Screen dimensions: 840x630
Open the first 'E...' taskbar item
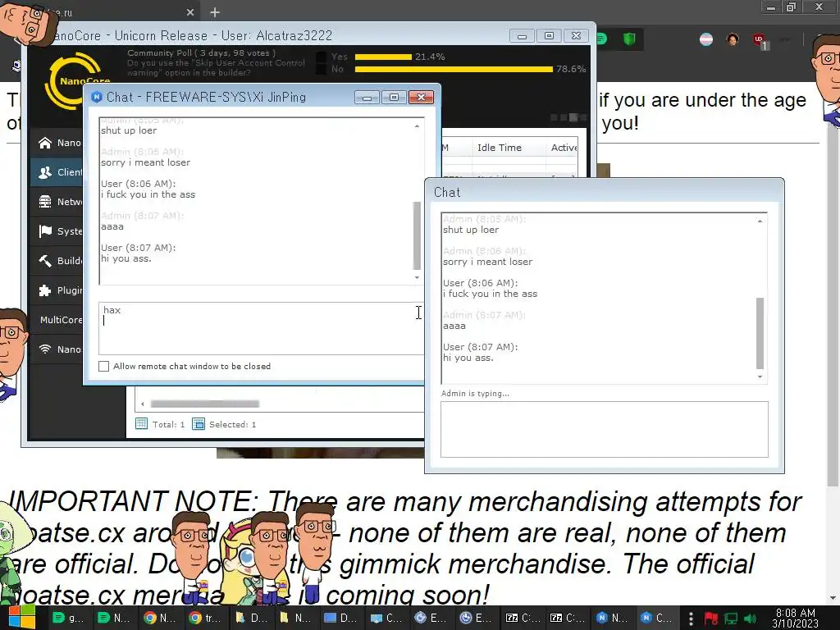(x=430, y=618)
